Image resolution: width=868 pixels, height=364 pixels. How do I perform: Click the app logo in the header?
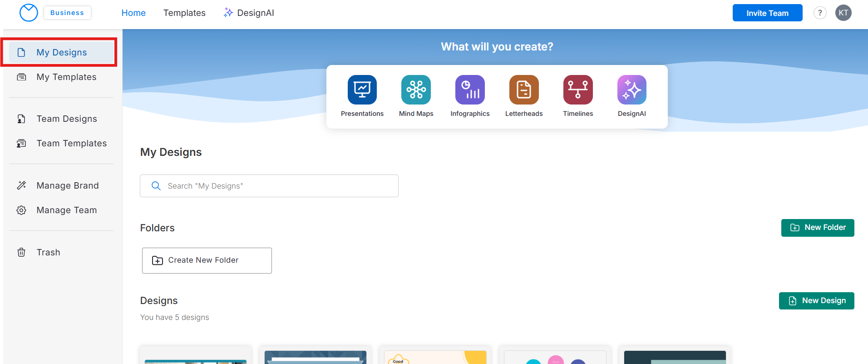point(29,13)
